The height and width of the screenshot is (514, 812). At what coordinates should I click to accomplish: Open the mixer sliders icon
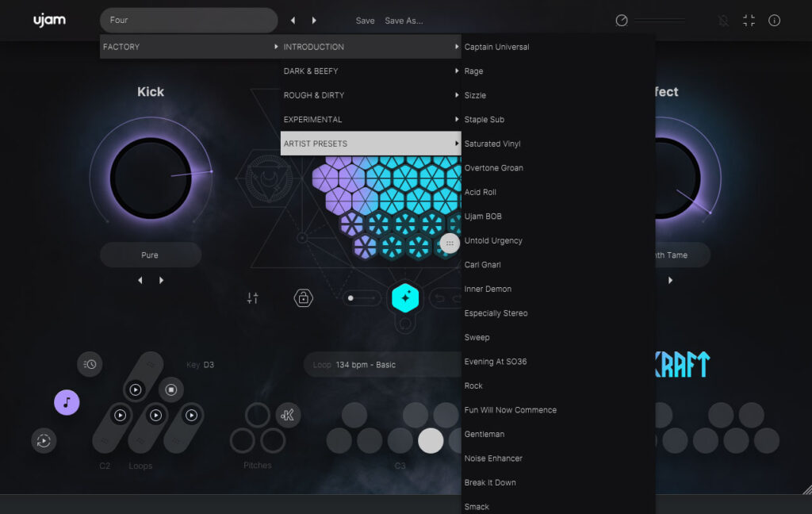pyautogui.click(x=253, y=298)
